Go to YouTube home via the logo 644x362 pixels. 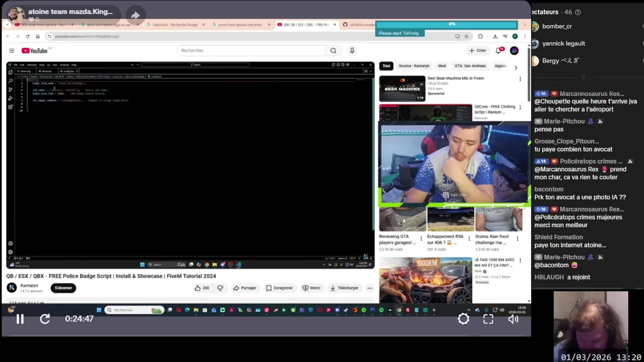[35, 50]
